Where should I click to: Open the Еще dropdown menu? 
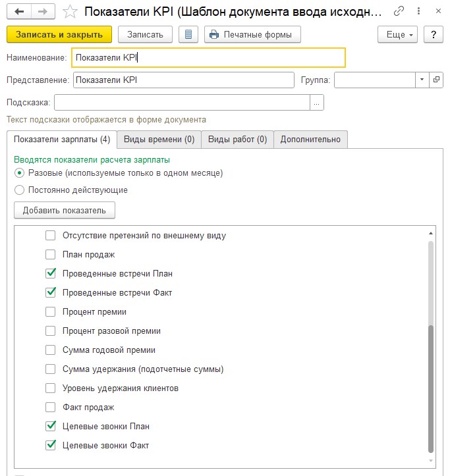pyautogui.click(x=398, y=34)
